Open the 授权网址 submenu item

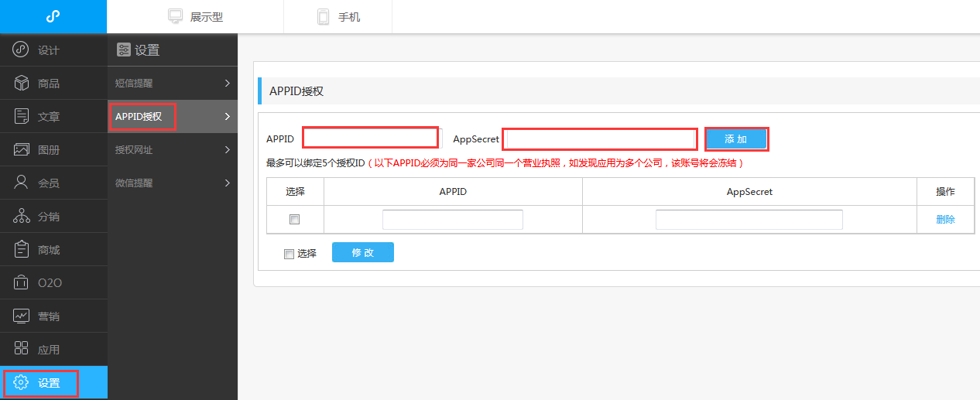pyautogui.click(x=173, y=150)
